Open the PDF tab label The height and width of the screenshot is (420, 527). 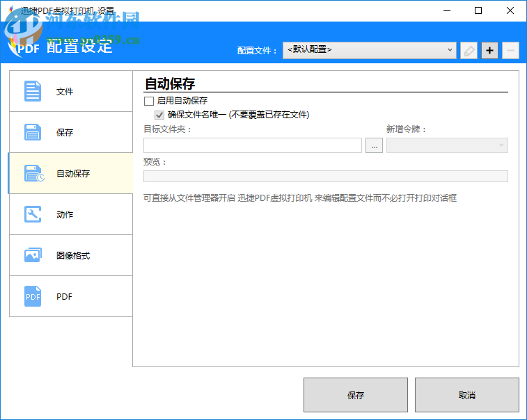point(64,296)
